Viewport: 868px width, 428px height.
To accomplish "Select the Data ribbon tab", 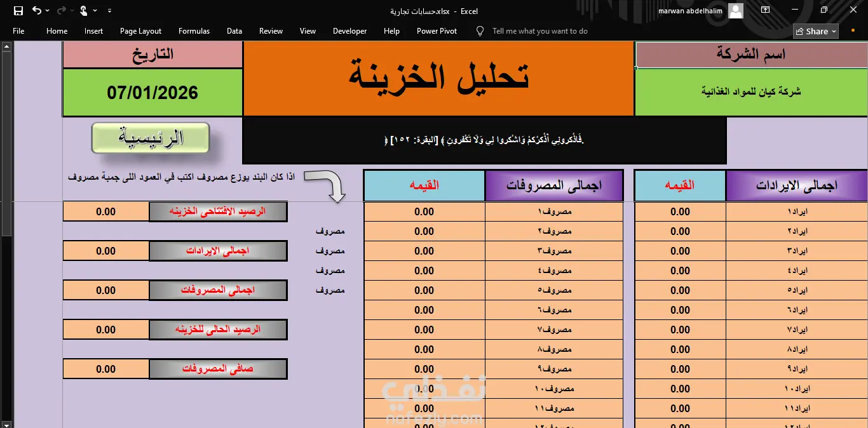I will [x=234, y=31].
